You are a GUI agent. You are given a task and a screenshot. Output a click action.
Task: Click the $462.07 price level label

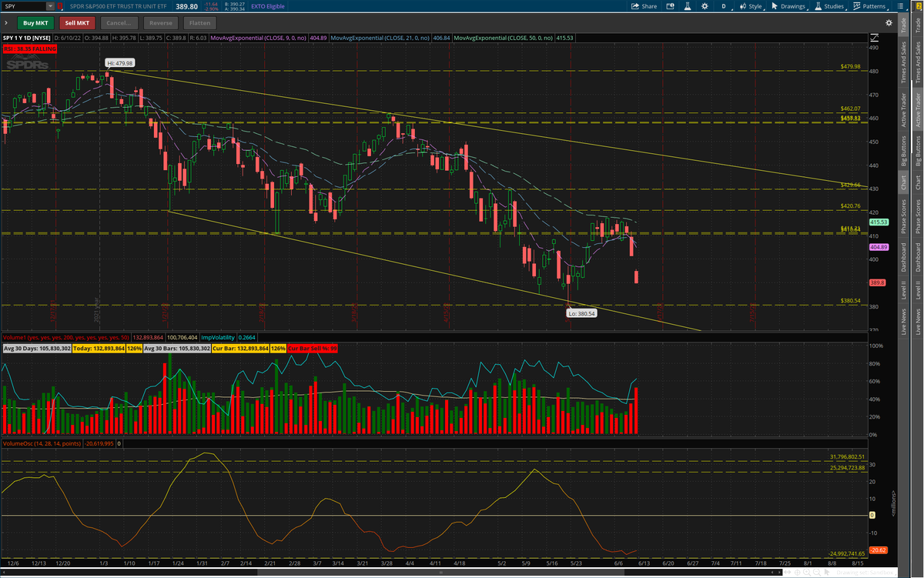click(850, 109)
